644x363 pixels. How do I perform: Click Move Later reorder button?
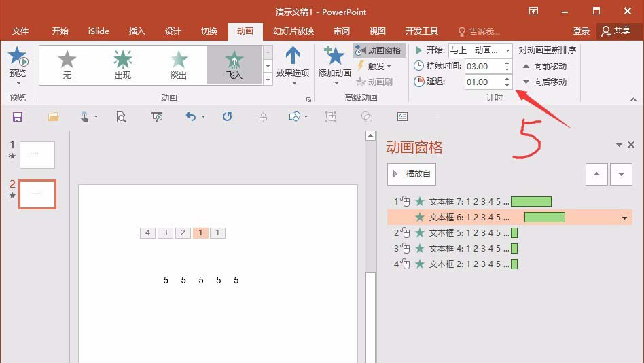(x=545, y=82)
